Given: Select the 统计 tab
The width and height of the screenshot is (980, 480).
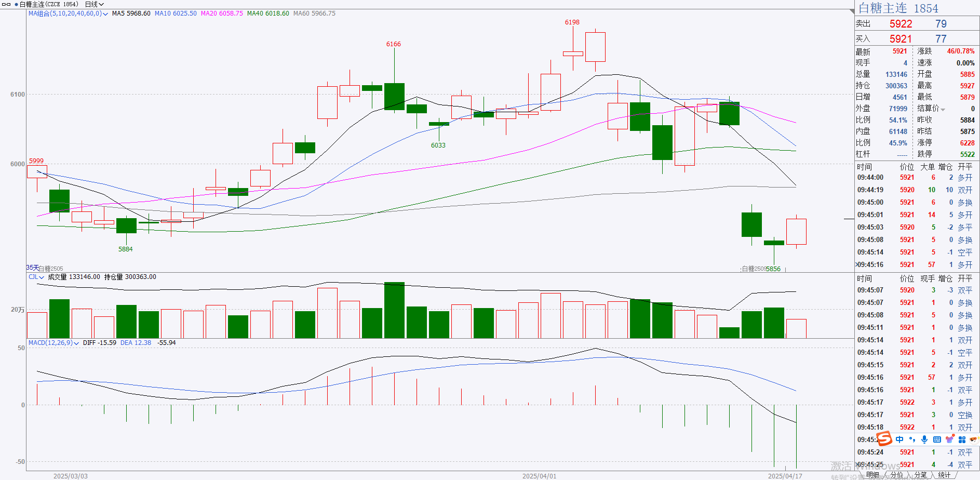Looking at the screenshot, I should [x=944, y=475].
